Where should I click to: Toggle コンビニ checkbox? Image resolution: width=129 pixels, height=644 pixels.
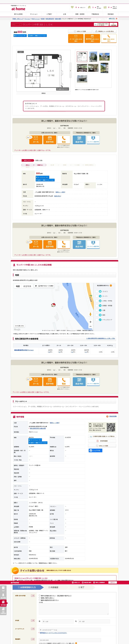[x=97, y=291]
